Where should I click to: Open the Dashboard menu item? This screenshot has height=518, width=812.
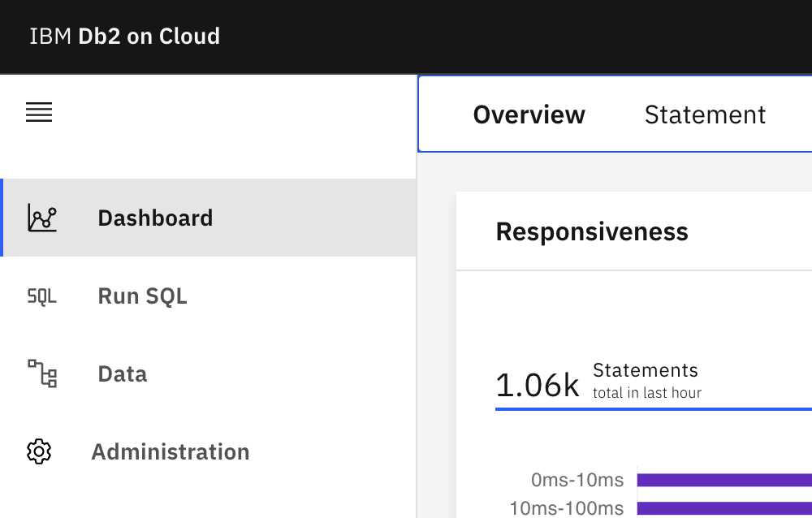coord(208,218)
